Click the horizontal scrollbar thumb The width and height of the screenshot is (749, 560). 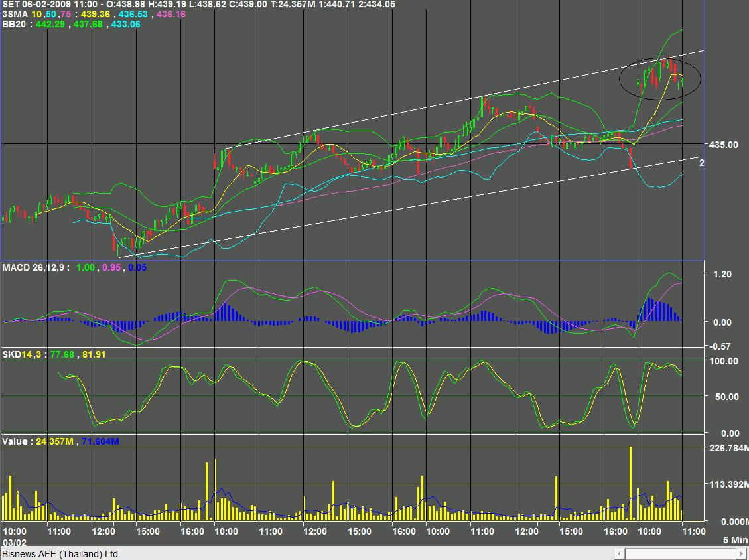[x=681, y=554]
